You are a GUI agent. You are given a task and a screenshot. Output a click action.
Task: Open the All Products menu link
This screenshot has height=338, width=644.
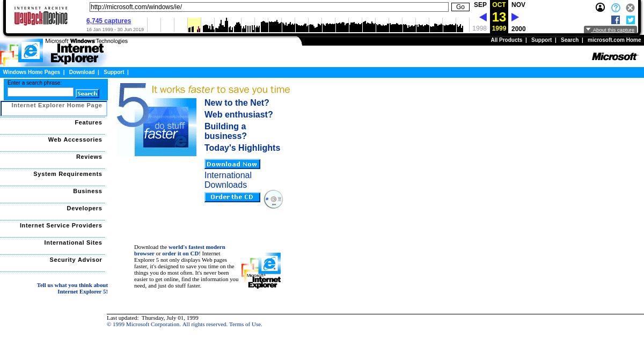[506, 40]
